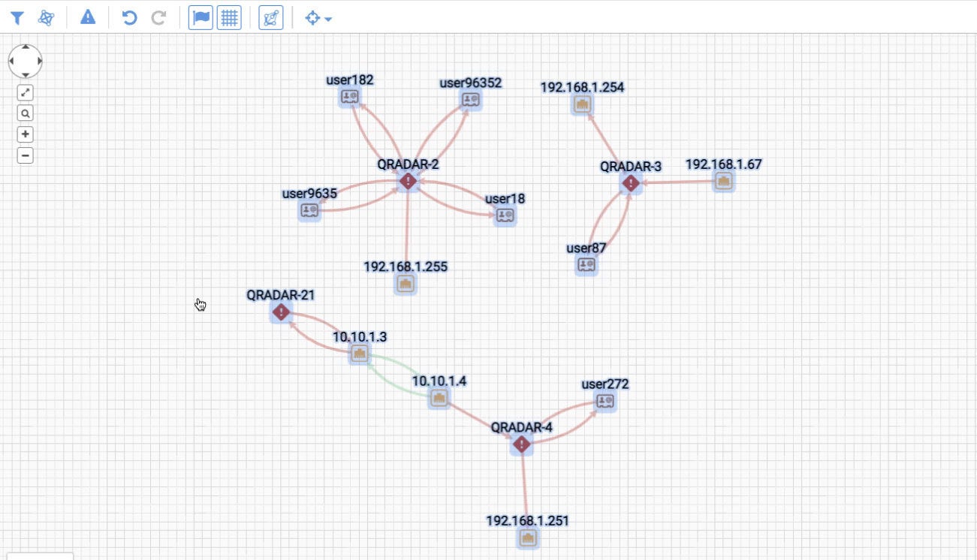Click the redo arrow icon
This screenshot has width=977, height=560.
(x=158, y=18)
